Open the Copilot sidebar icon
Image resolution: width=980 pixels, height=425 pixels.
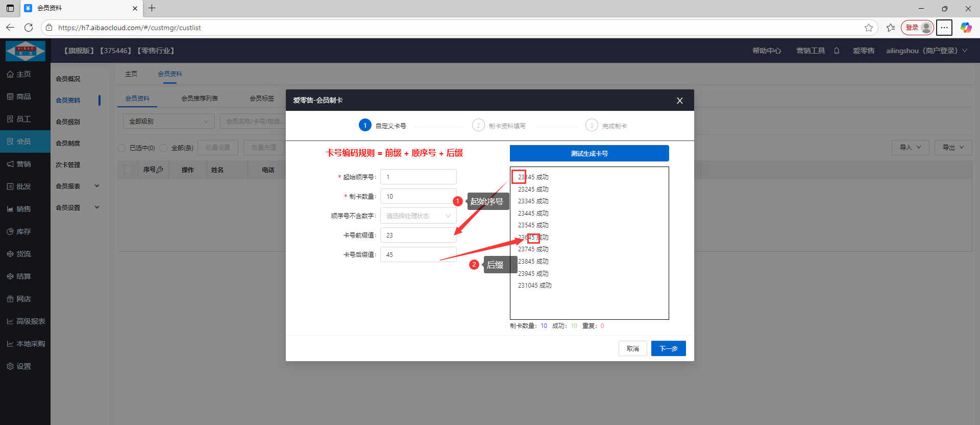tap(966, 28)
